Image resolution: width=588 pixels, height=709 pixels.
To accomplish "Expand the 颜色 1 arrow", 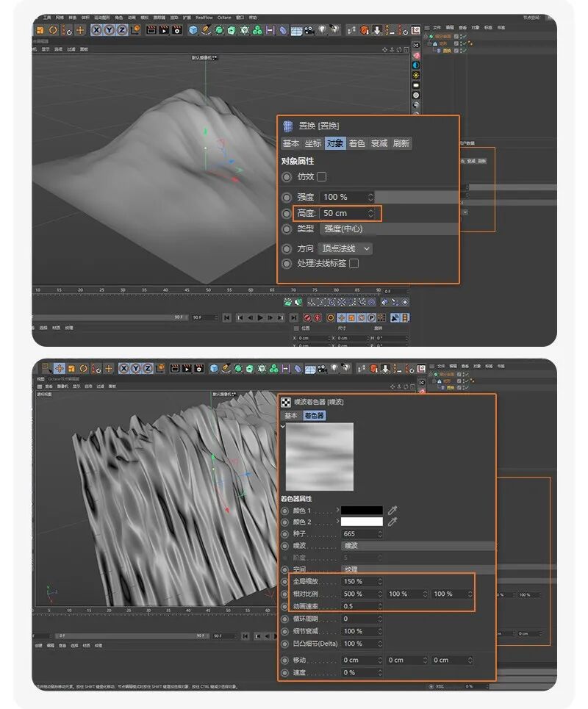I will point(337,510).
